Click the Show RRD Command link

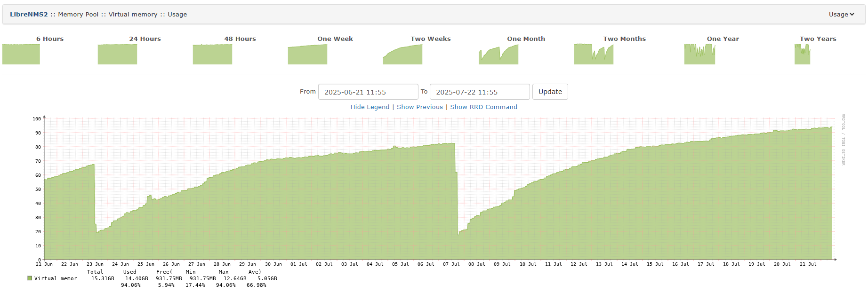click(x=483, y=107)
